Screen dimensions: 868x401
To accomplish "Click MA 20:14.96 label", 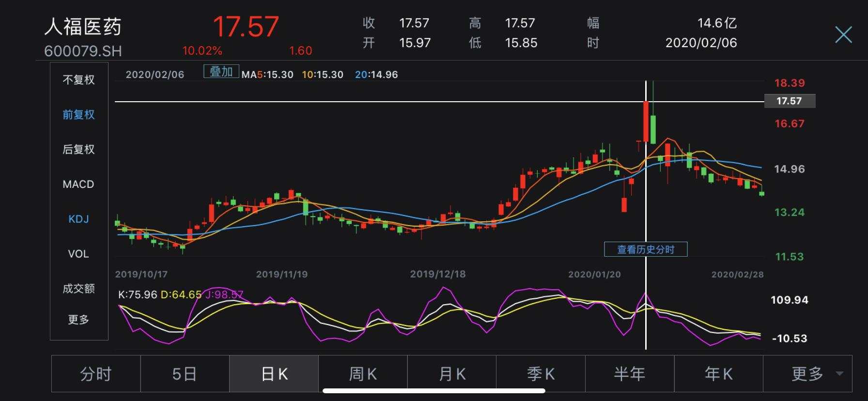I will [376, 75].
